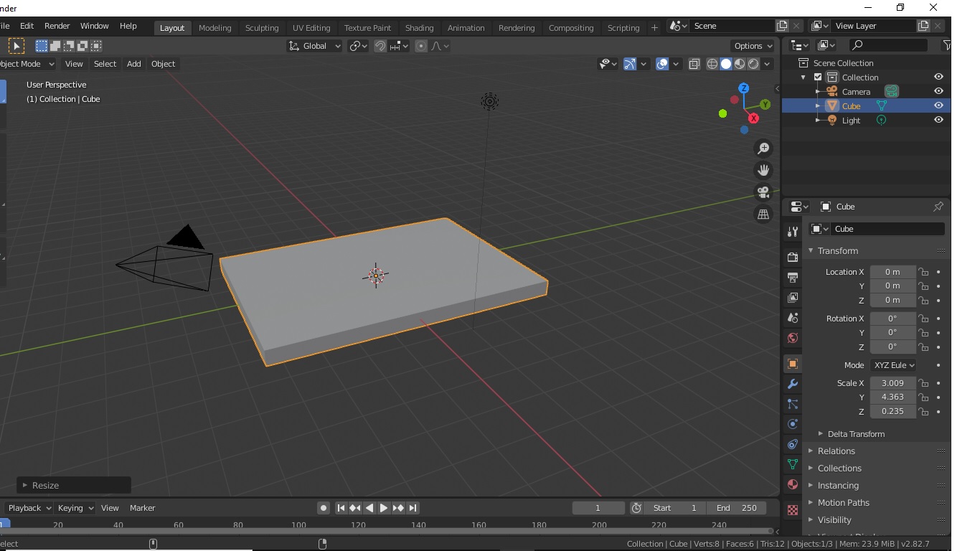Switch perspective/orthographic with the grid gizmo
Screen dimensions: 980x551
pyautogui.click(x=763, y=214)
